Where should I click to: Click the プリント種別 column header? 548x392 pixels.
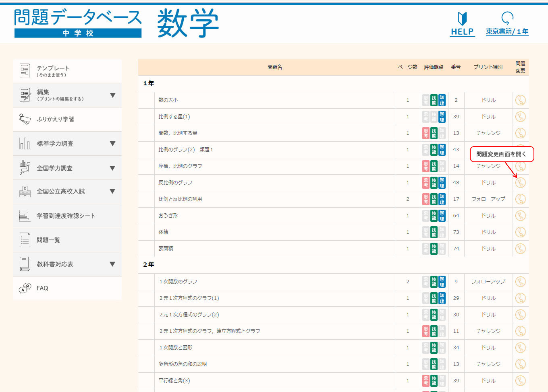488,67
